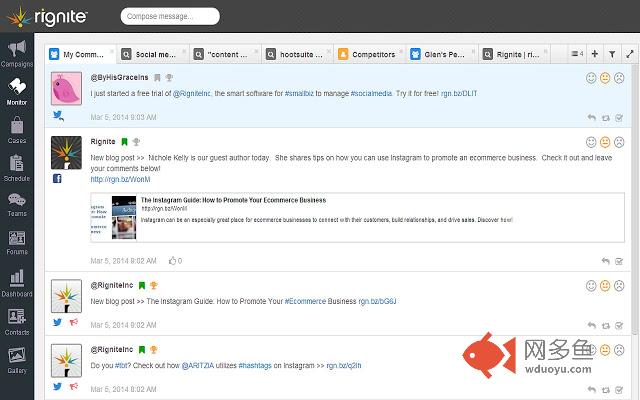Create case from @ByHisGraceIns post check icon

click(619, 118)
